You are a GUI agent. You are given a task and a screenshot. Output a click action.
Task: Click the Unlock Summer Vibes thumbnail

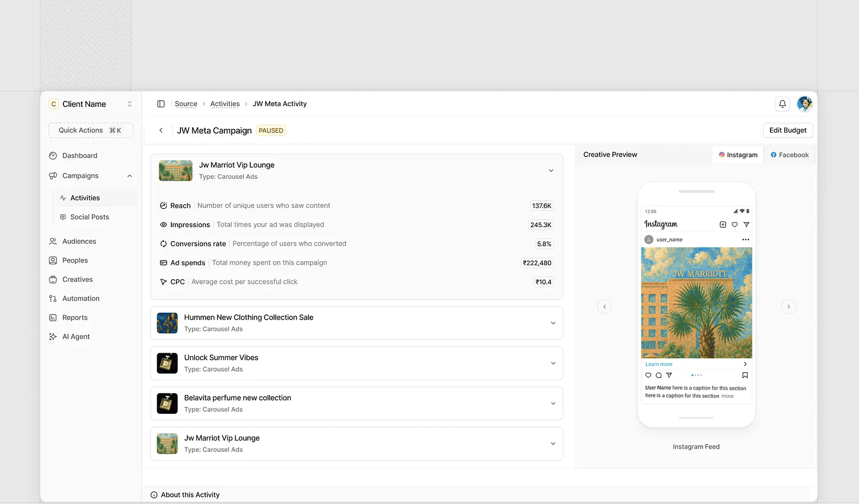pyautogui.click(x=167, y=364)
